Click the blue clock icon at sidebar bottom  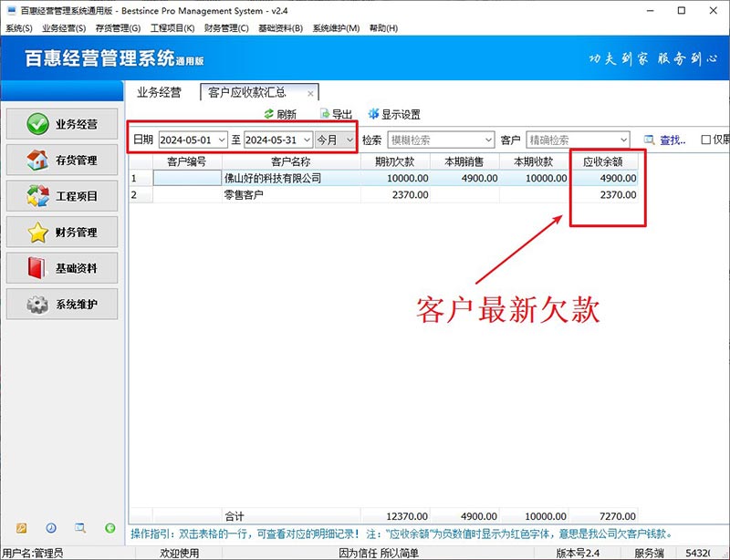(51, 528)
